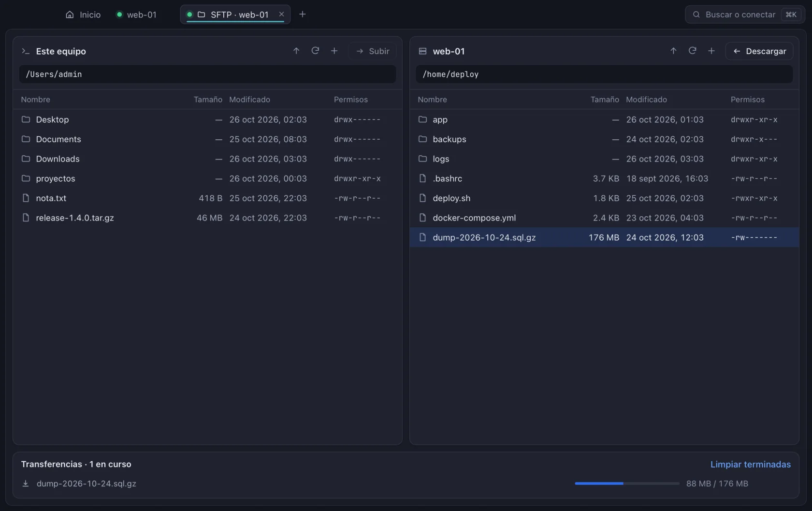Select the remote app folder name

coord(440,120)
